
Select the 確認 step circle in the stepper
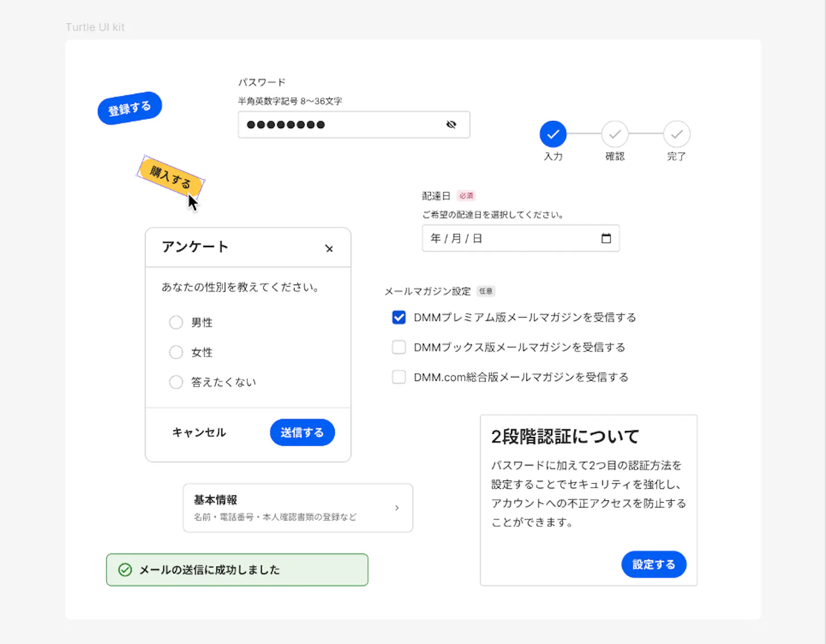615,134
